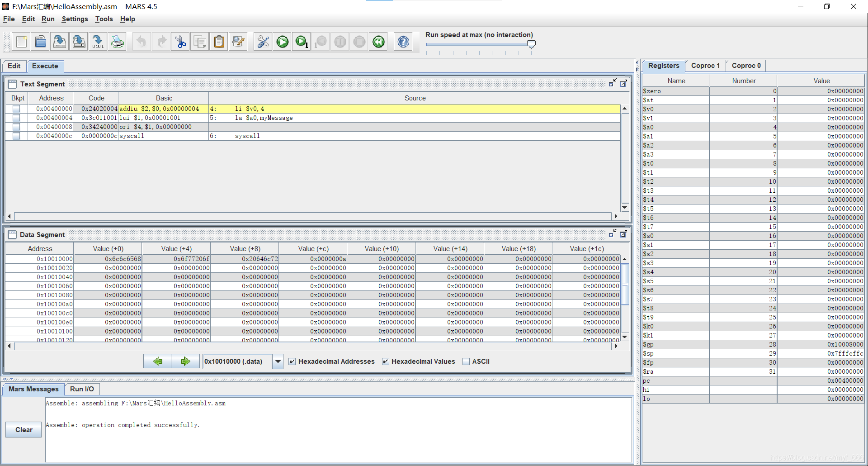Minimize the Text Segment panel

(613, 83)
